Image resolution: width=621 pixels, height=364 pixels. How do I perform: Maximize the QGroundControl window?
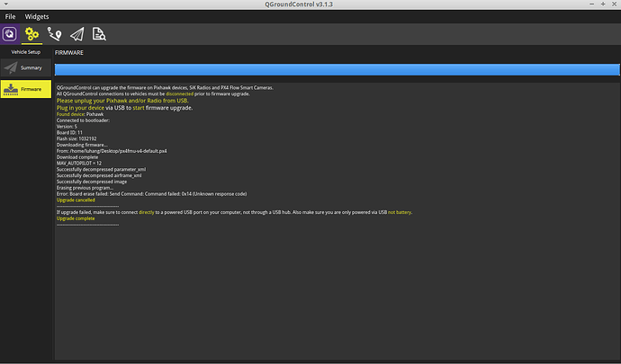(x=603, y=4)
